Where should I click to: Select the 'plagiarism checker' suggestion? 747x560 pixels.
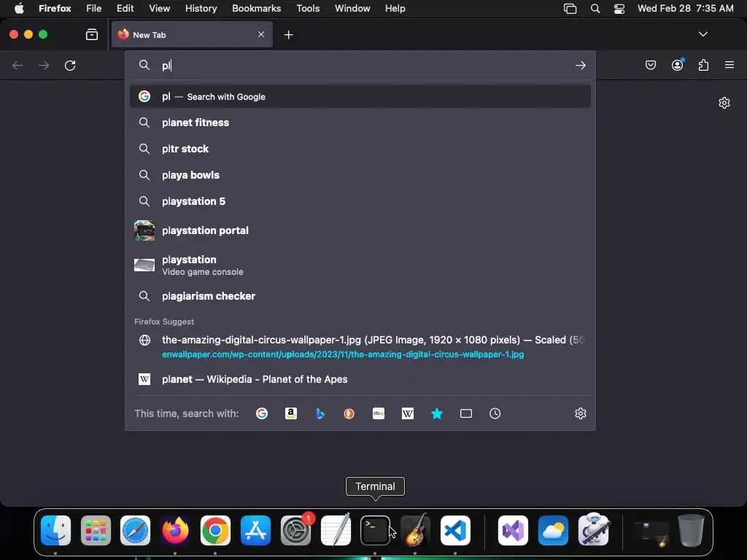(360, 296)
